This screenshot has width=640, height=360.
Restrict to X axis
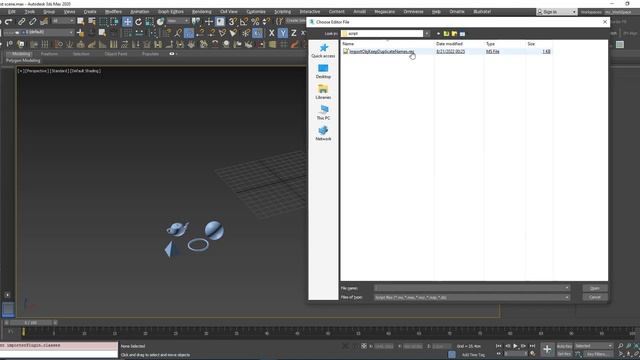coord(271,33)
